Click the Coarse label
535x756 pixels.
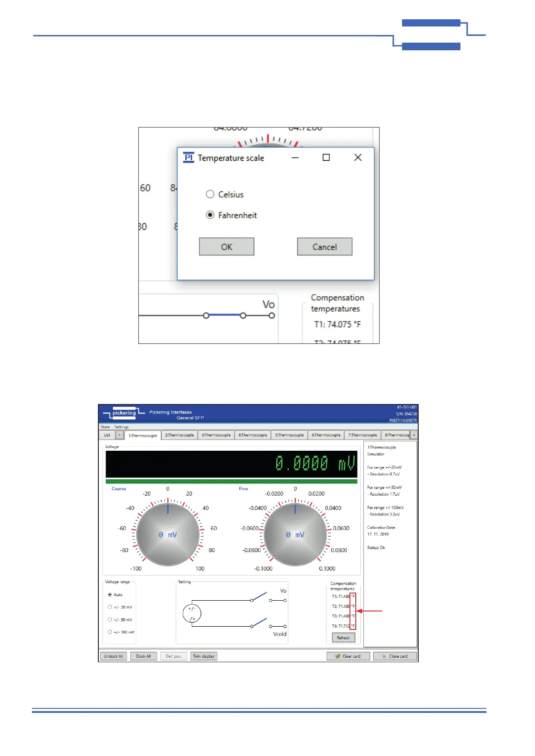point(119,489)
